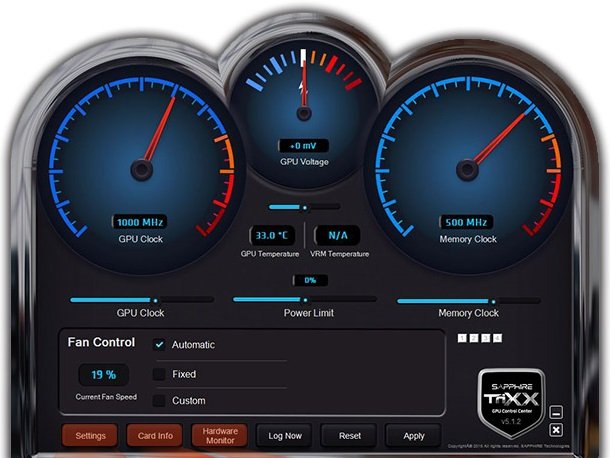The width and height of the screenshot is (610, 458).
Task: Close the TRIXX window
Action: [x=556, y=430]
